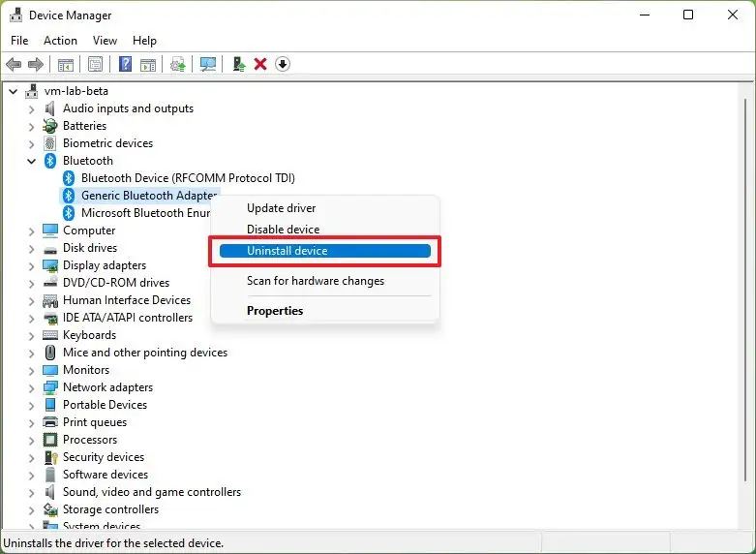The image size is (756, 554).
Task: Open the Help menu
Action: pyautogui.click(x=144, y=41)
